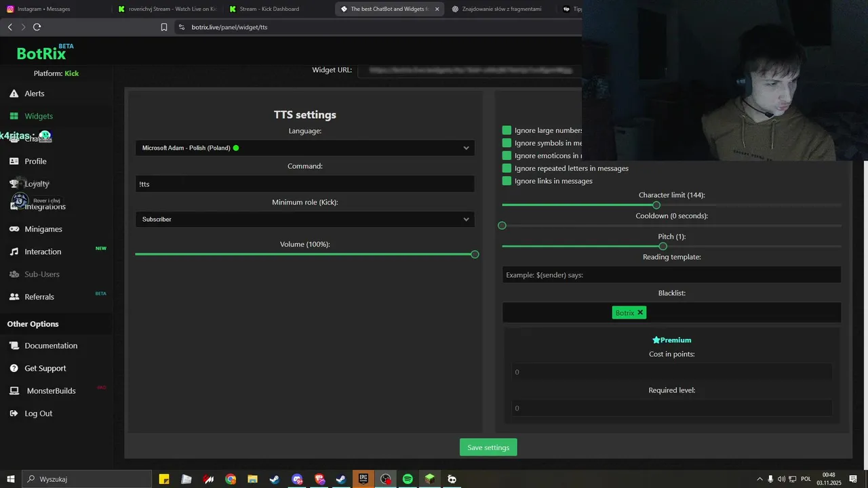Go back with the browser back arrow
The image size is (868, 488).
pos(9,27)
